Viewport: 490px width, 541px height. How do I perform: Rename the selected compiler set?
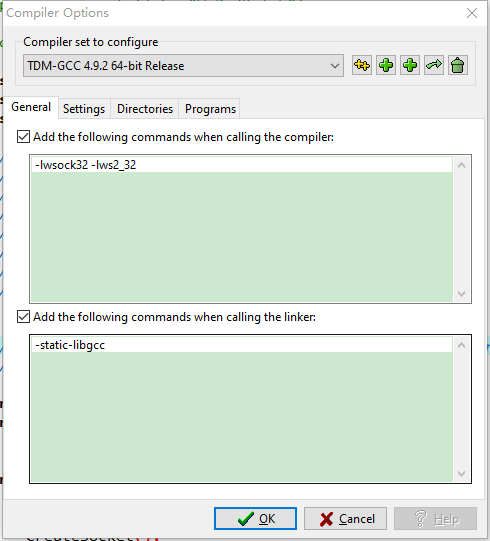tap(434, 65)
